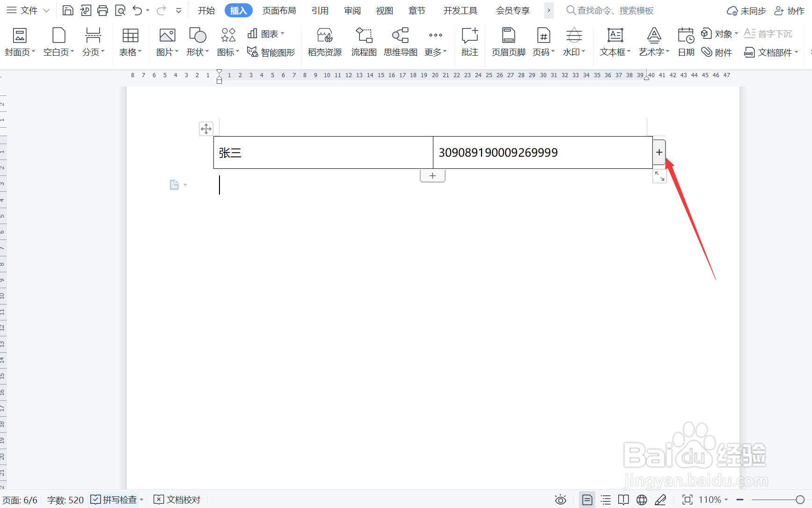The width and height of the screenshot is (812, 508).
Task: Open the 章节 tab
Action: tap(417, 10)
